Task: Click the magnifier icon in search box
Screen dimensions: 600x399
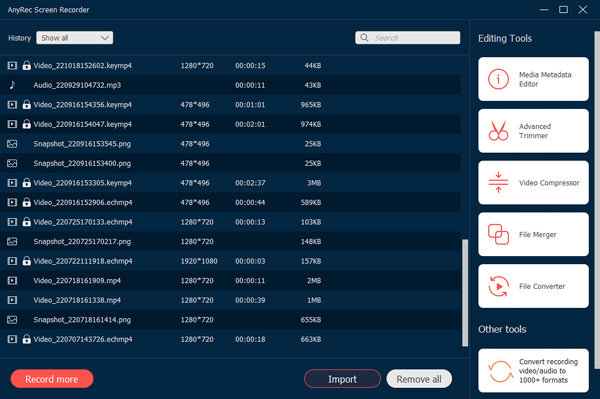Action: tap(364, 37)
